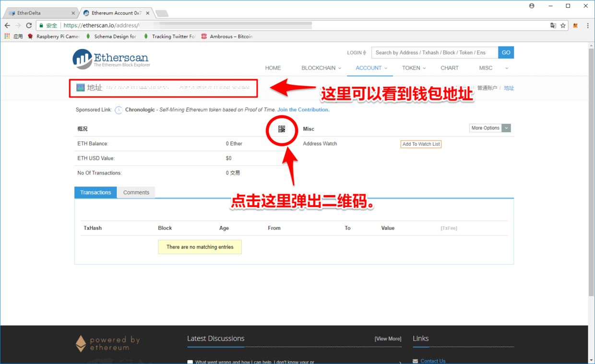The height and width of the screenshot is (364, 595).
Task: Expand the BLOCKCHAIN menu
Action: 321,68
